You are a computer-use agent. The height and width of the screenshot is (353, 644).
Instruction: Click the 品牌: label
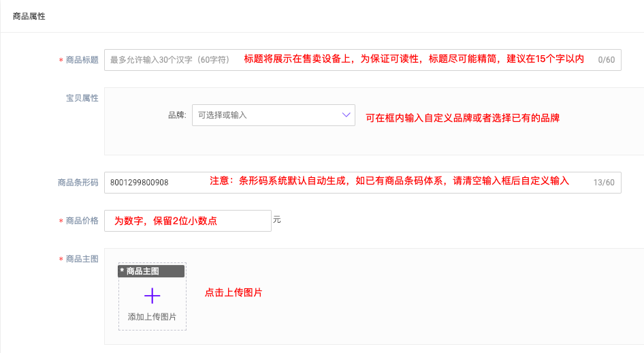[x=177, y=115]
